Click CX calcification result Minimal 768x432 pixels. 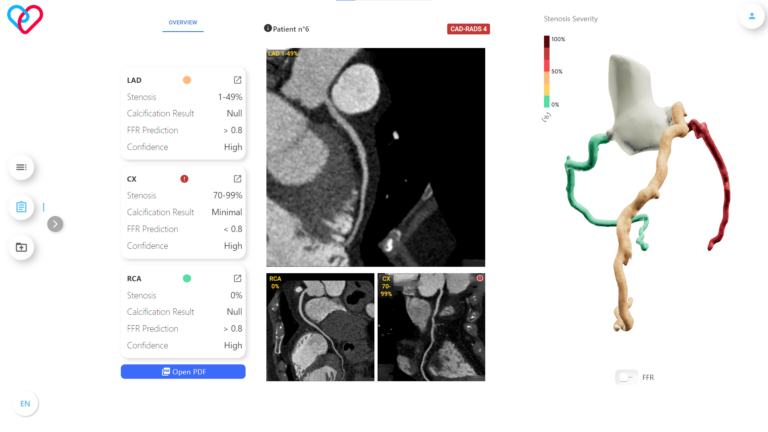pos(227,212)
